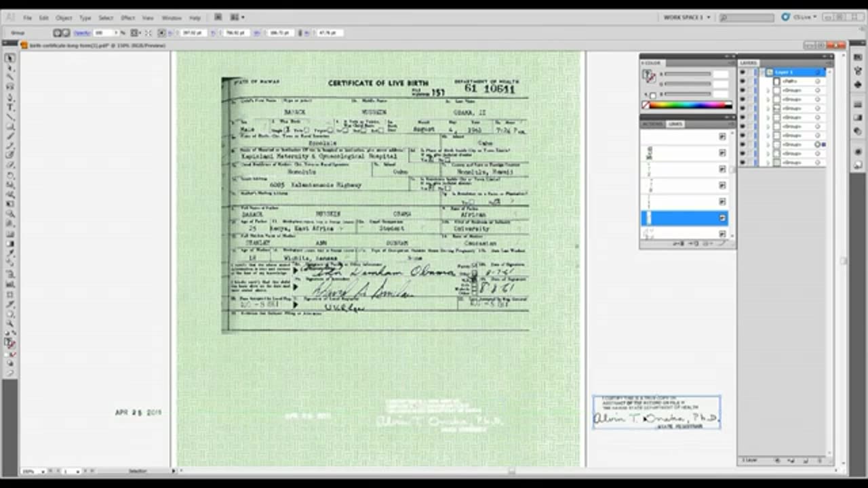This screenshot has width=868, height=488.
Task: Select the Lasso tool
Action: tap(10, 87)
